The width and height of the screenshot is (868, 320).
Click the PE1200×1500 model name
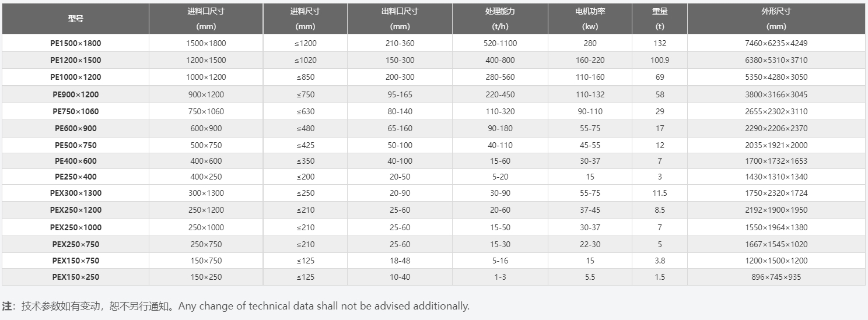[x=75, y=60]
